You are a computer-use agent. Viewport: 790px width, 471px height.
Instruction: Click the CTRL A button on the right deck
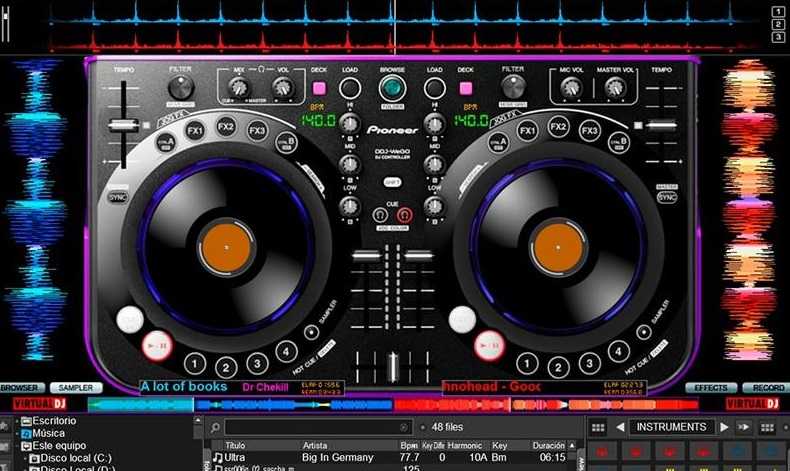tap(498, 143)
